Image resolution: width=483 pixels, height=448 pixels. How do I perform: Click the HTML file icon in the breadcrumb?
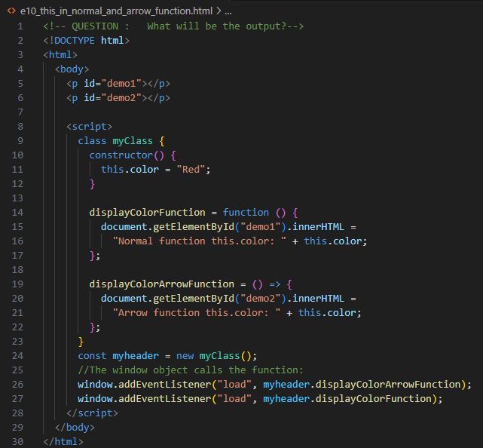coord(11,11)
